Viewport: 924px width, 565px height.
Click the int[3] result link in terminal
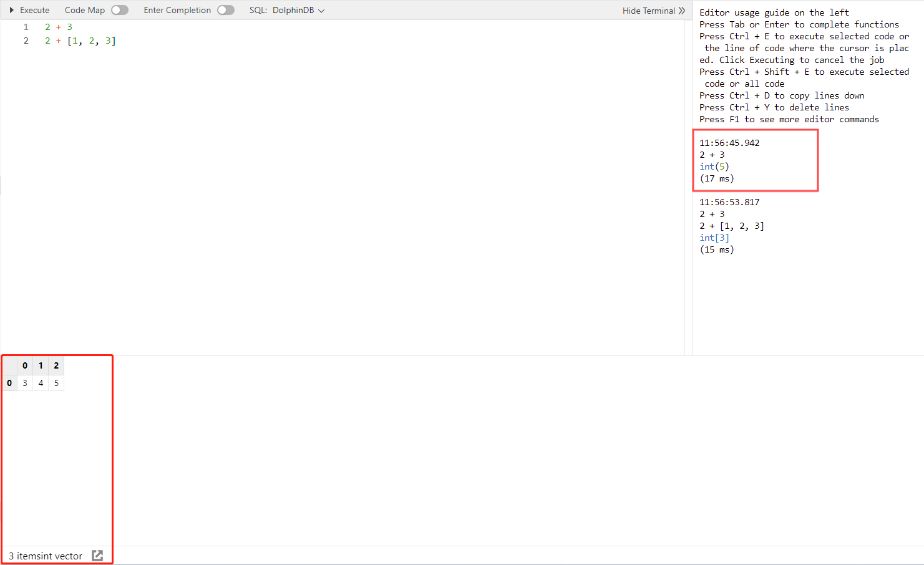(714, 238)
